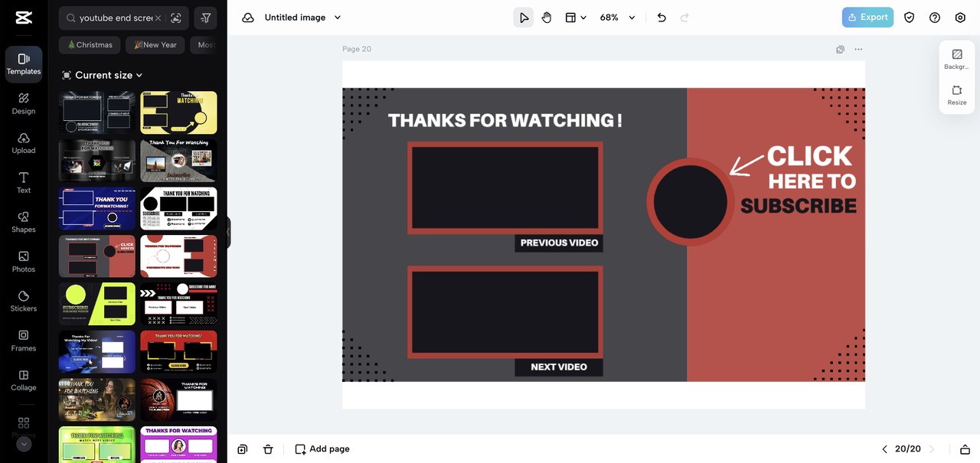Select the partially shown Most category chip
Image resolution: width=980 pixels, height=463 pixels.
tap(205, 44)
